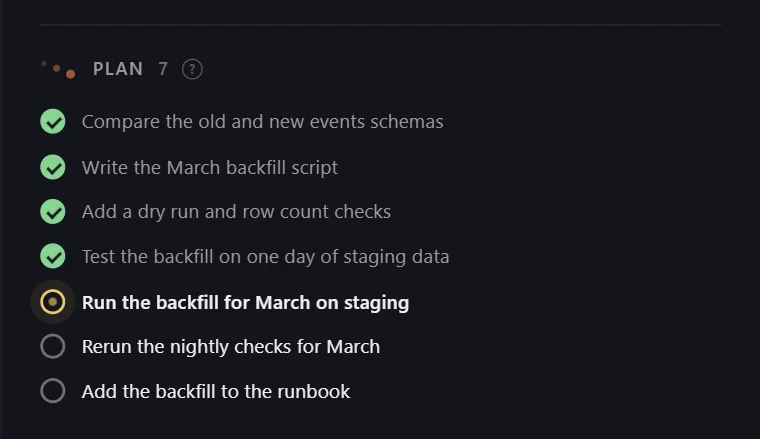Click empty area below the runbook step
The width and height of the screenshot is (760, 439).
[380, 423]
